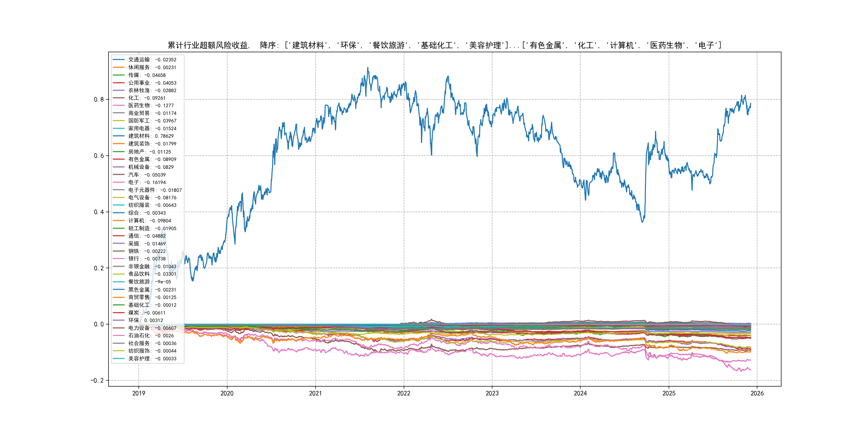
Task: Click the 0.4 y-axis tick label
Action: [99, 212]
